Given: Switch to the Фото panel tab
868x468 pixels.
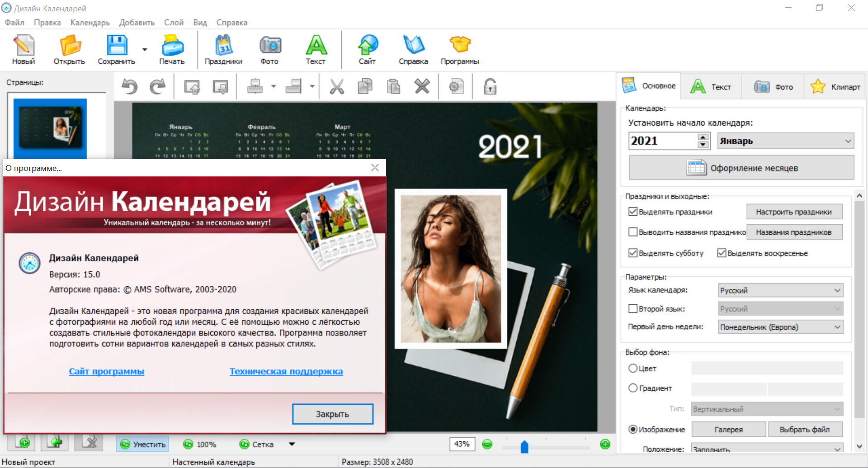Looking at the screenshot, I should [773, 86].
